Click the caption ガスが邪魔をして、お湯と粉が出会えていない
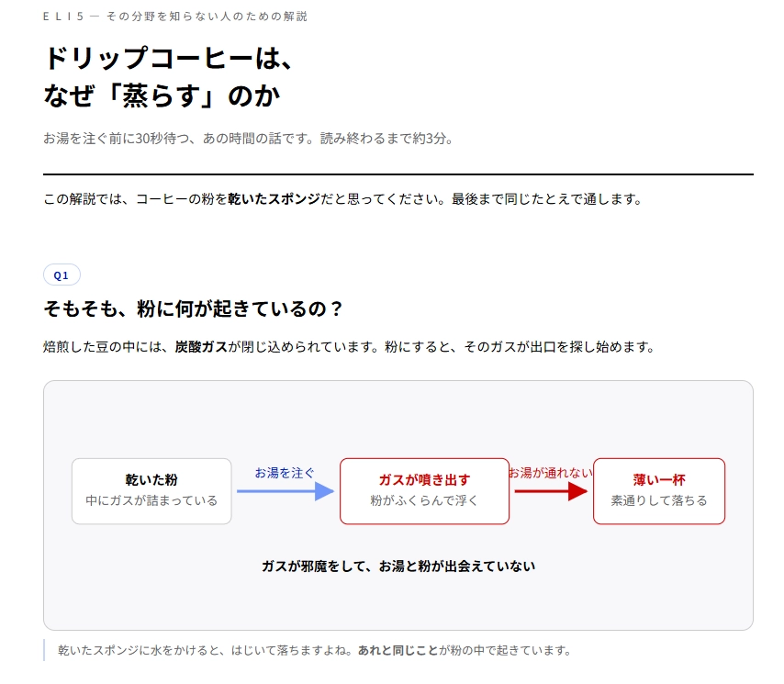The image size is (784, 684). pyautogui.click(x=398, y=566)
